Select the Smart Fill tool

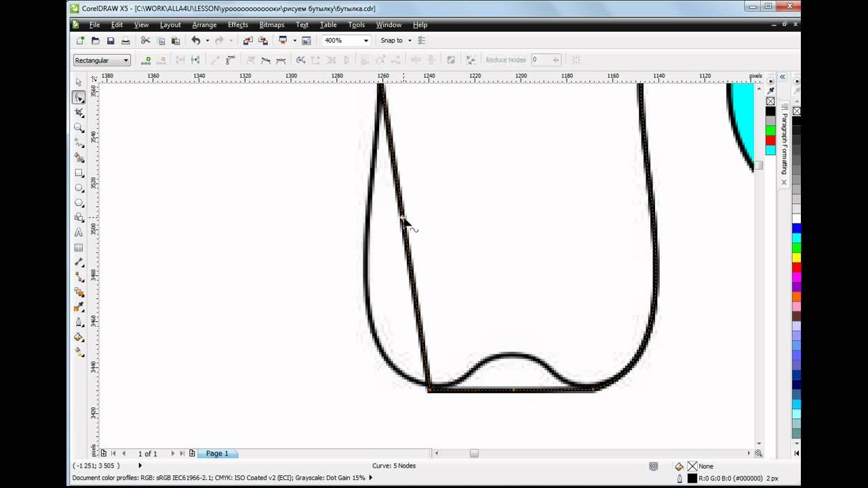79,157
